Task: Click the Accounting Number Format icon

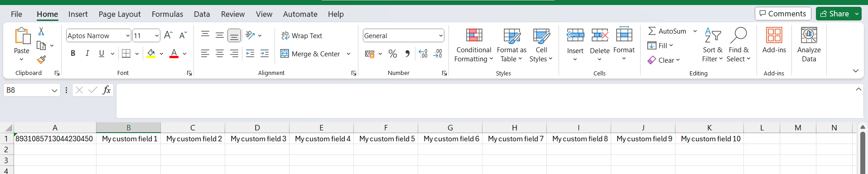Action: [370, 54]
